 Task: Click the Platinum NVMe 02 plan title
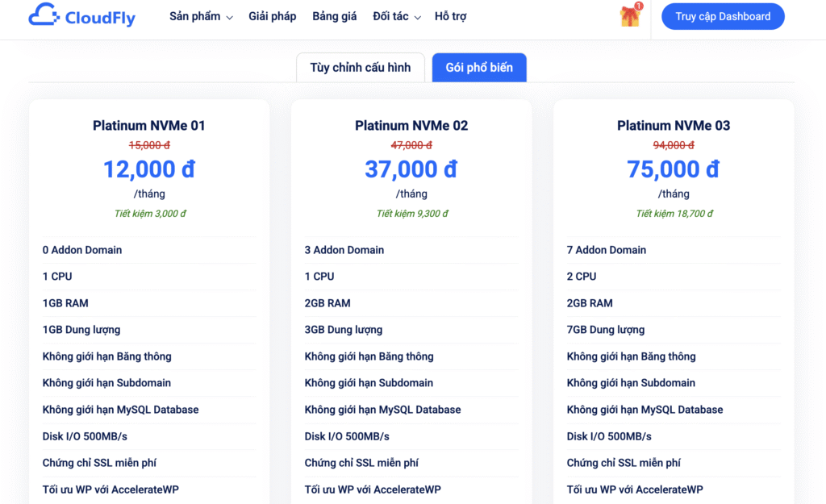411,125
